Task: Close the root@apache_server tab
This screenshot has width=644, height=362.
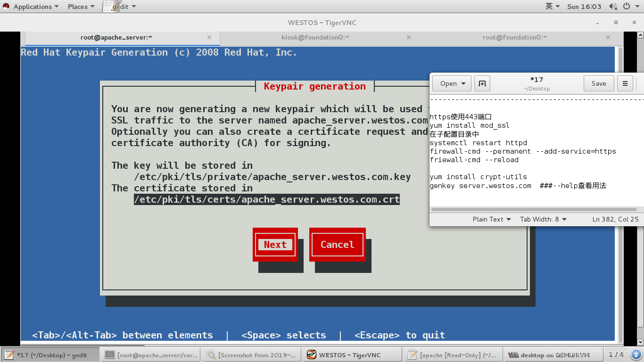Action: pos(209,37)
